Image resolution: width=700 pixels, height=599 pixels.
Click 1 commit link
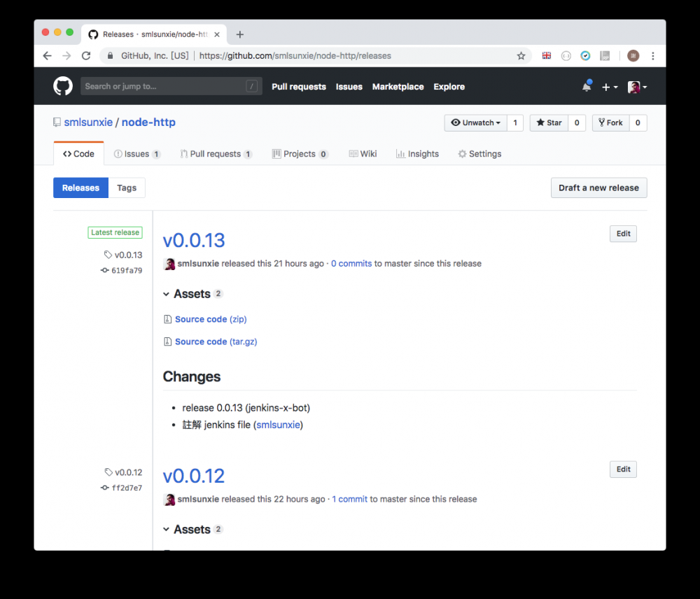pos(349,500)
